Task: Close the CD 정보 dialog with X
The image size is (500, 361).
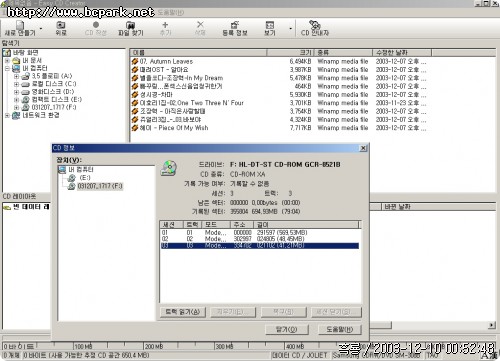Action: coord(363,148)
